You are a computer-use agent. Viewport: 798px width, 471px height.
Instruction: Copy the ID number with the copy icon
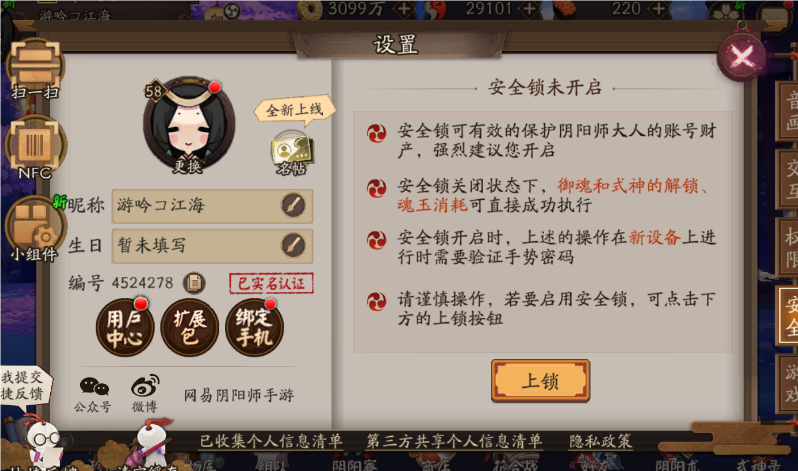point(194,283)
